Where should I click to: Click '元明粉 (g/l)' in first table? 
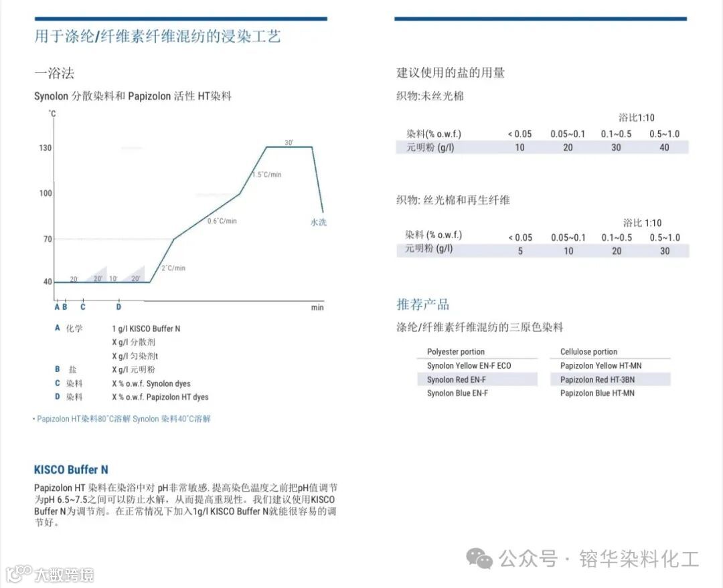point(430,147)
